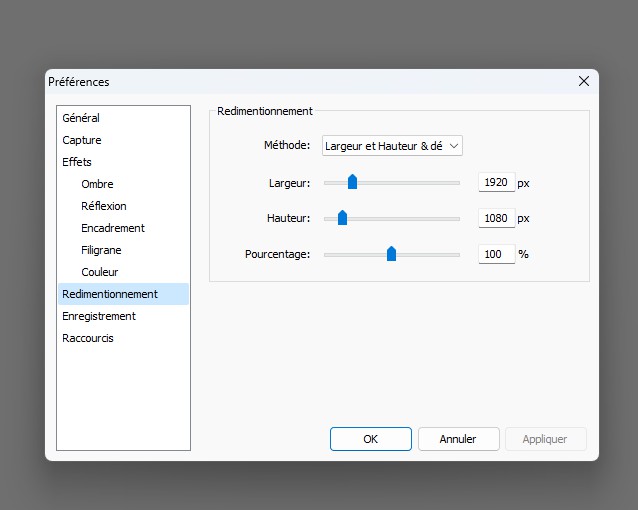Viewport: 638px width, 510px height.
Task: Confirm settings with the OK button
Action: [370, 439]
